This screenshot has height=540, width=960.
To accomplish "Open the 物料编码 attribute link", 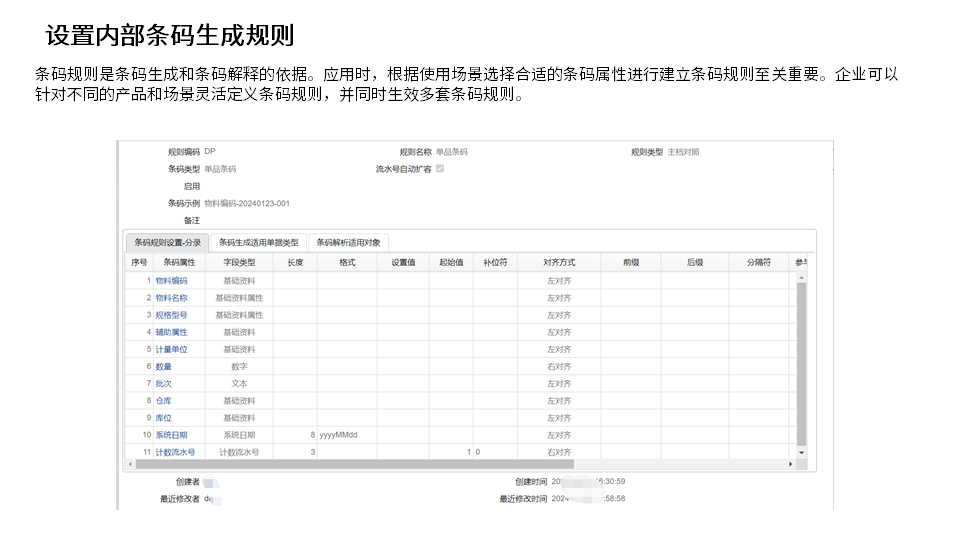I will pyautogui.click(x=171, y=281).
